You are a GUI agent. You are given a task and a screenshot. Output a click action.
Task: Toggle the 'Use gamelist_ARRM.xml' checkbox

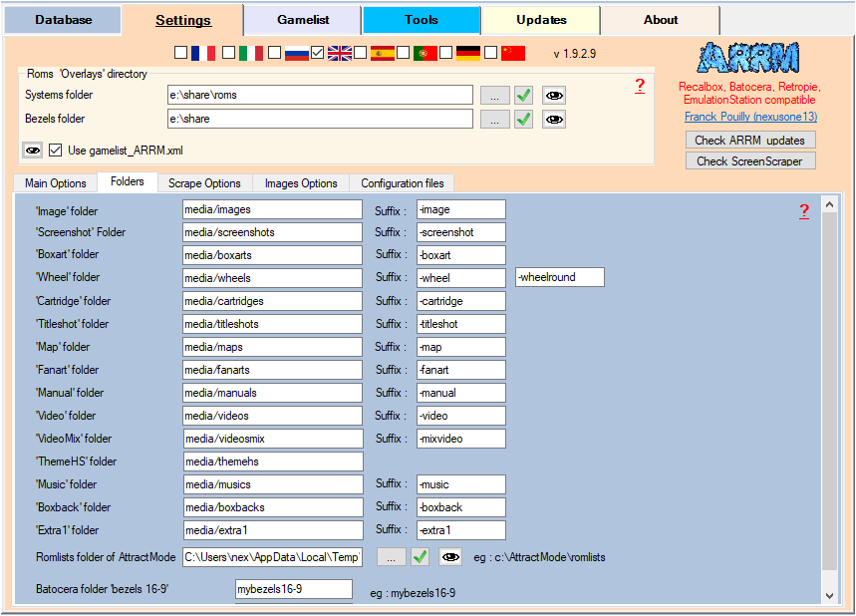(x=56, y=151)
